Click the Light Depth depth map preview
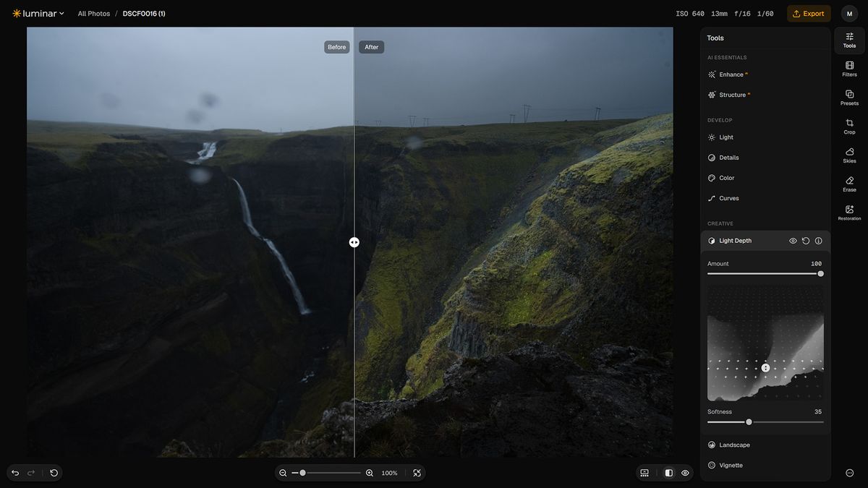The image size is (868, 488). [765, 343]
